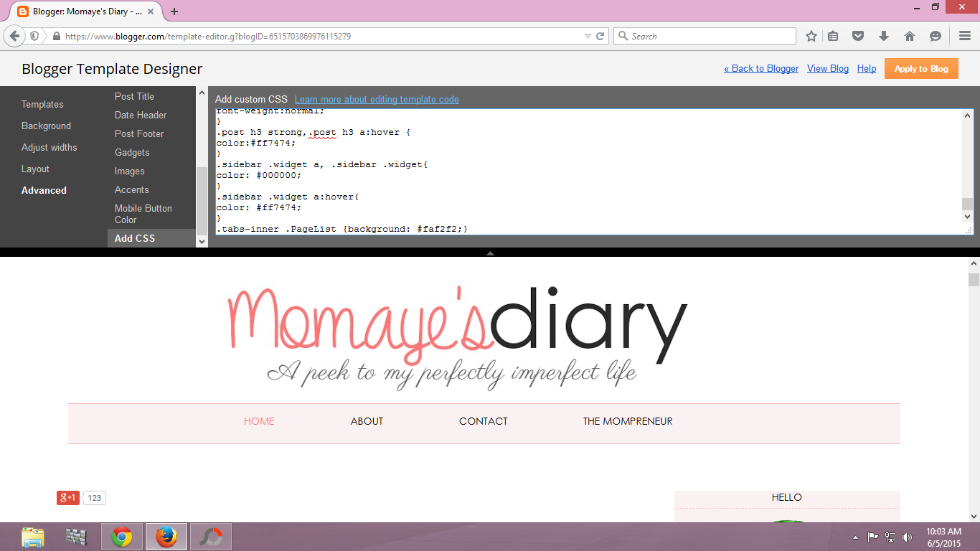The image size is (980, 551).
Task: Click the Google +1 share badge
Action: coord(68,497)
